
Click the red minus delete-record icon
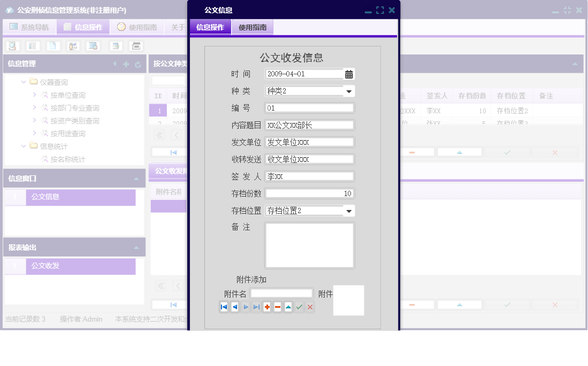pyautogui.click(x=277, y=307)
